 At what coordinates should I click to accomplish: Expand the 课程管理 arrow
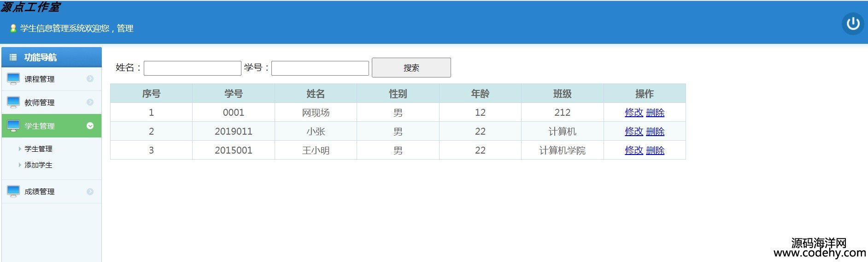[x=90, y=79]
